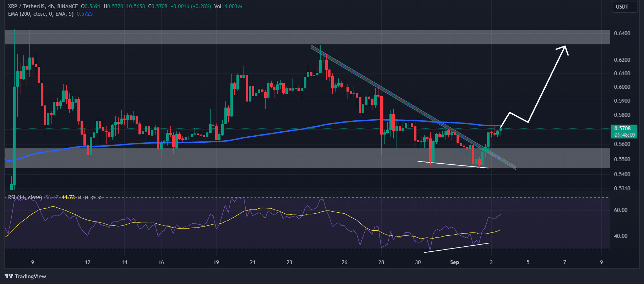Viewport: 644px width, 284px height.
Task: Click the 0.6200 price axis label
Action: click(622, 60)
